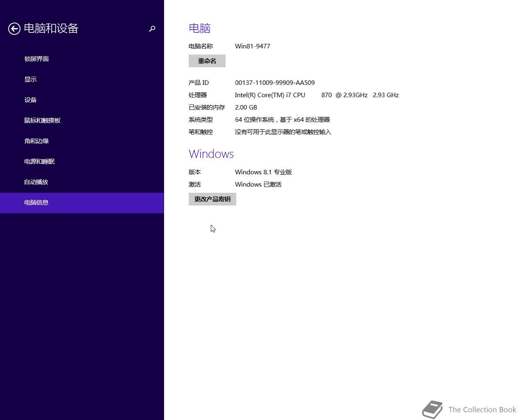Select the highlighted 电脑信息 item
Screen dimensions: 525x420
[x=82, y=203]
